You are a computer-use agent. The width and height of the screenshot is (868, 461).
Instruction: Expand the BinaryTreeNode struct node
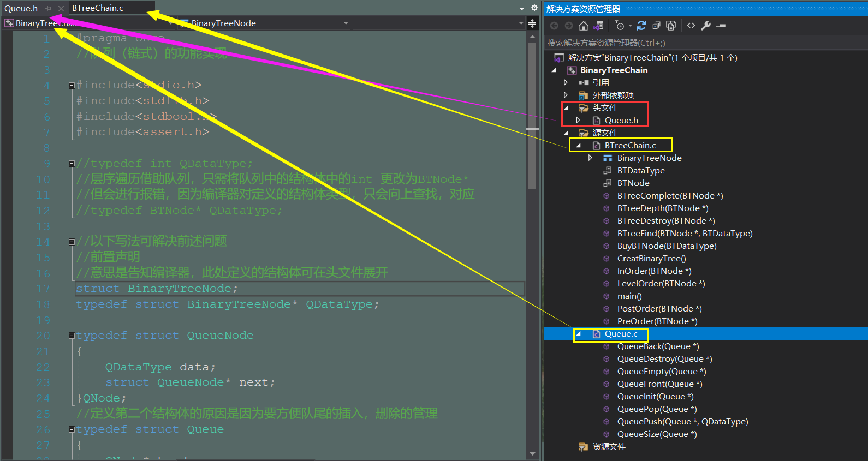coord(590,158)
